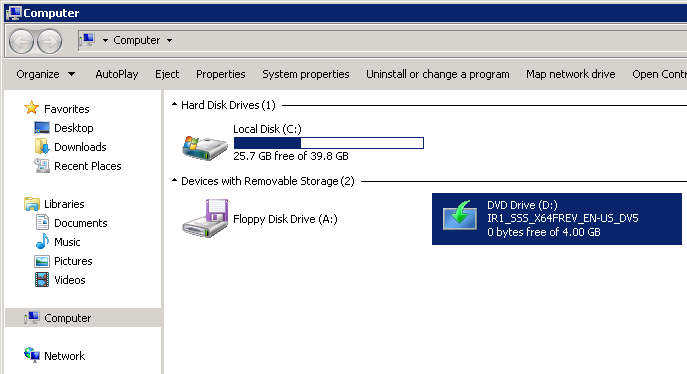Select the DVD Drive (D:) icon
The image size is (687, 374).
[460, 215]
